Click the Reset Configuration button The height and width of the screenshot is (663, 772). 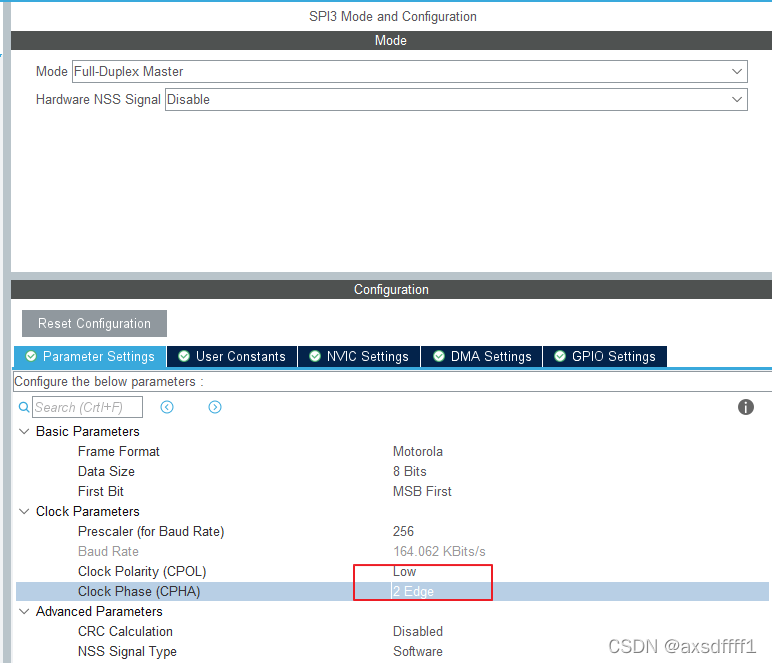click(95, 323)
